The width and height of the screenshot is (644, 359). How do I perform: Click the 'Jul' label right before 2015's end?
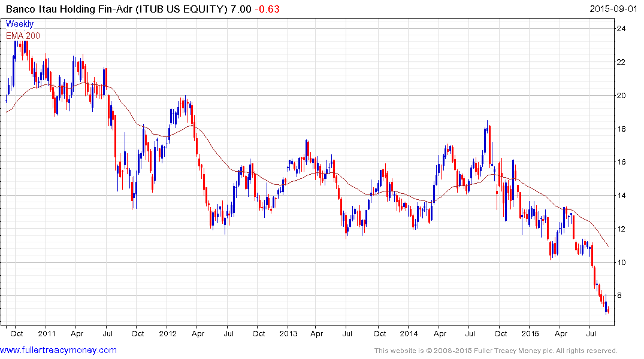(x=591, y=333)
